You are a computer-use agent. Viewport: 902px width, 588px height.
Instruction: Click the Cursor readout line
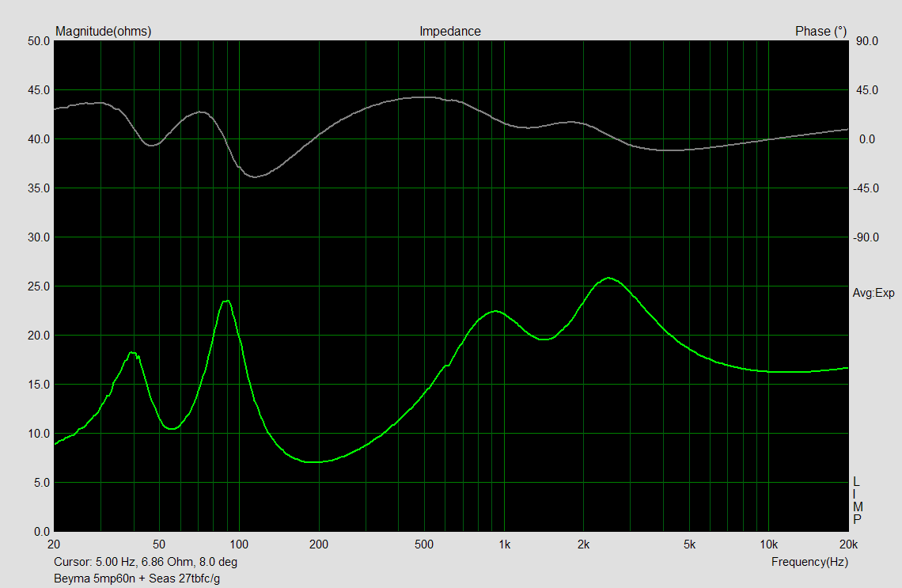pyautogui.click(x=146, y=562)
